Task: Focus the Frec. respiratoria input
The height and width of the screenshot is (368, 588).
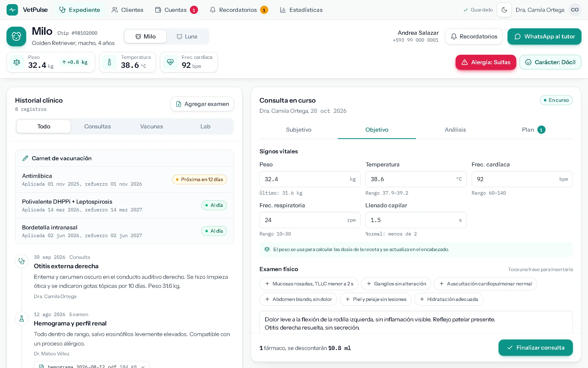Action: click(310, 220)
